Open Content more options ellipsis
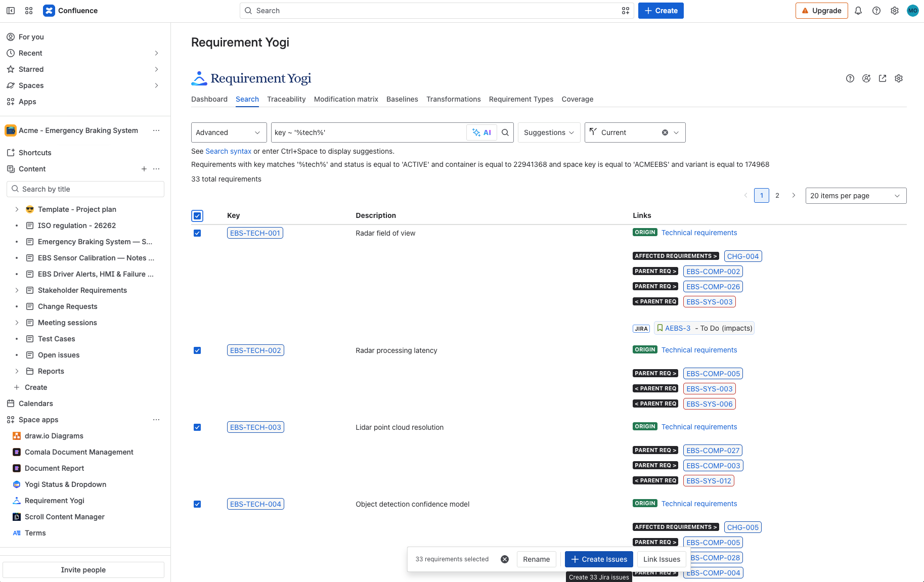Screen dimensions: 924x582 tap(156, 169)
